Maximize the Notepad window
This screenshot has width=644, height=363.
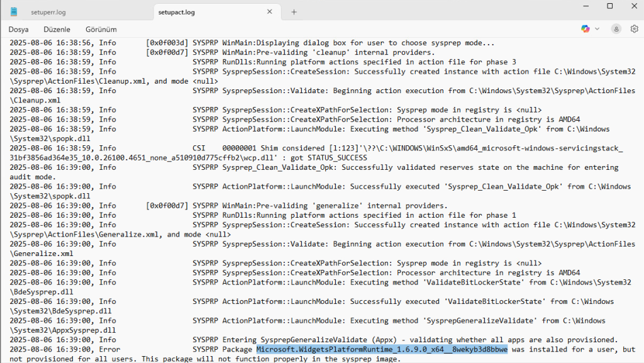pos(609,6)
